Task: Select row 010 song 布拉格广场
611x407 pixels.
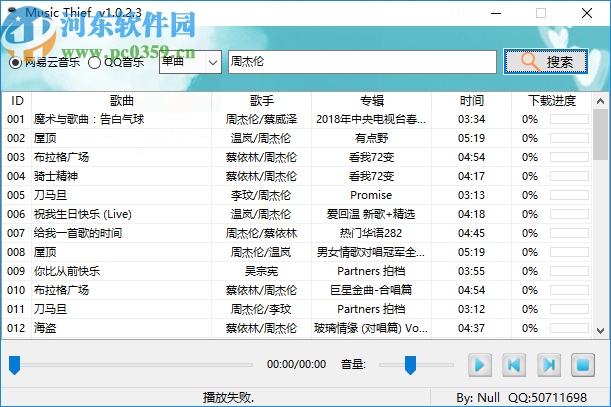Action: coord(61,290)
